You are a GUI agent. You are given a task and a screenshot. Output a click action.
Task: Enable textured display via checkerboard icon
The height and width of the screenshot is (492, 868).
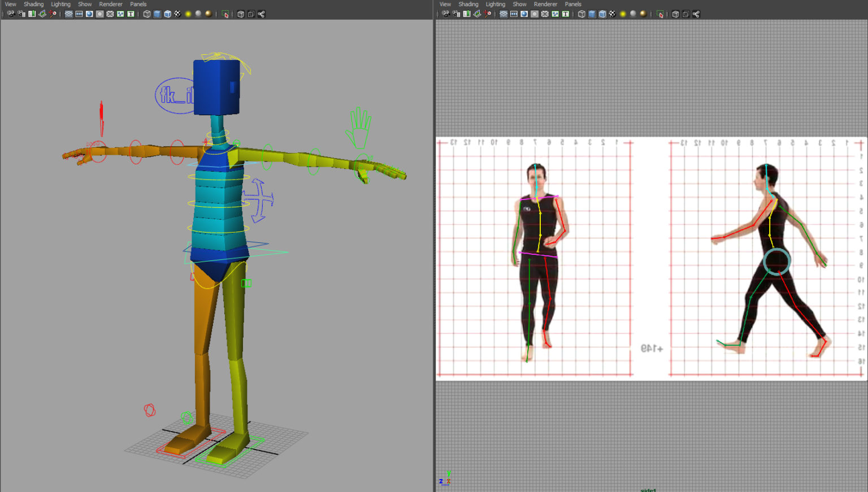pos(177,14)
